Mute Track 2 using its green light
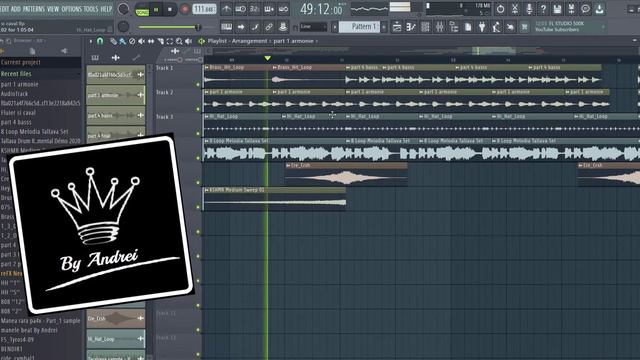Image resolution: width=640 pixels, height=360 pixels. (x=198, y=109)
